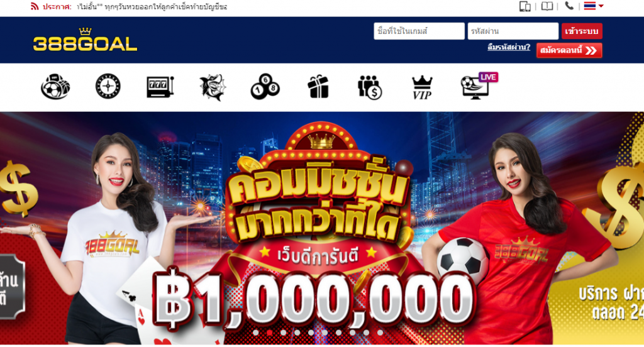Screen dimensions: 644x347
Task: Open the fish shooting game icon
Action: 213,87
